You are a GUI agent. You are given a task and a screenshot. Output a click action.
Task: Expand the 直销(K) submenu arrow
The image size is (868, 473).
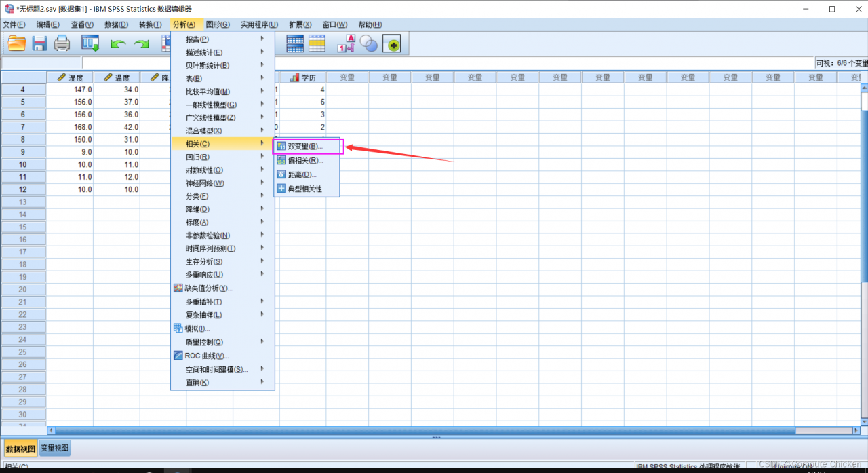point(262,382)
